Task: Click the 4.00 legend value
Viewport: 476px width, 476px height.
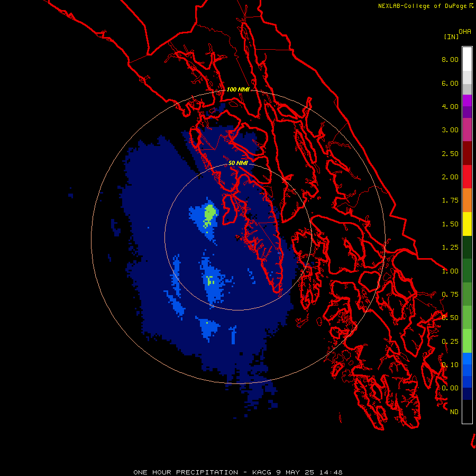Action: pos(450,106)
